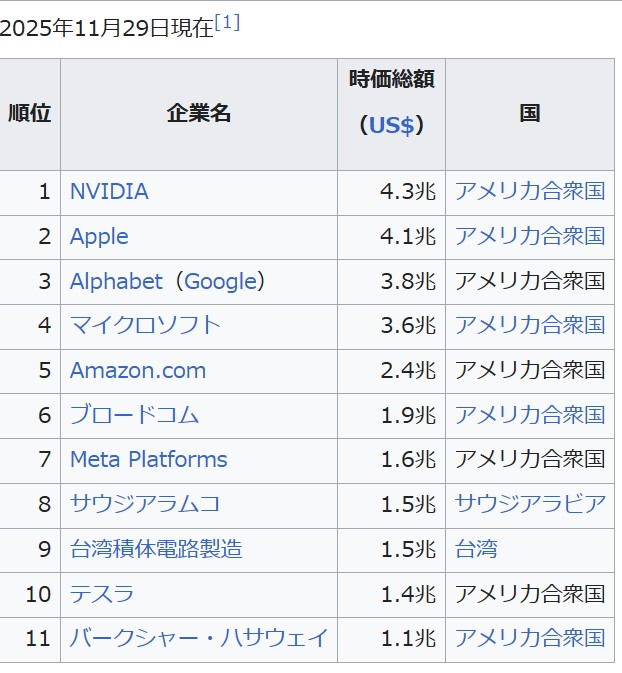Image resolution: width=622 pixels, height=673 pixels.
Task: Open the テスラ company link
Action: (x=102, y=594)
